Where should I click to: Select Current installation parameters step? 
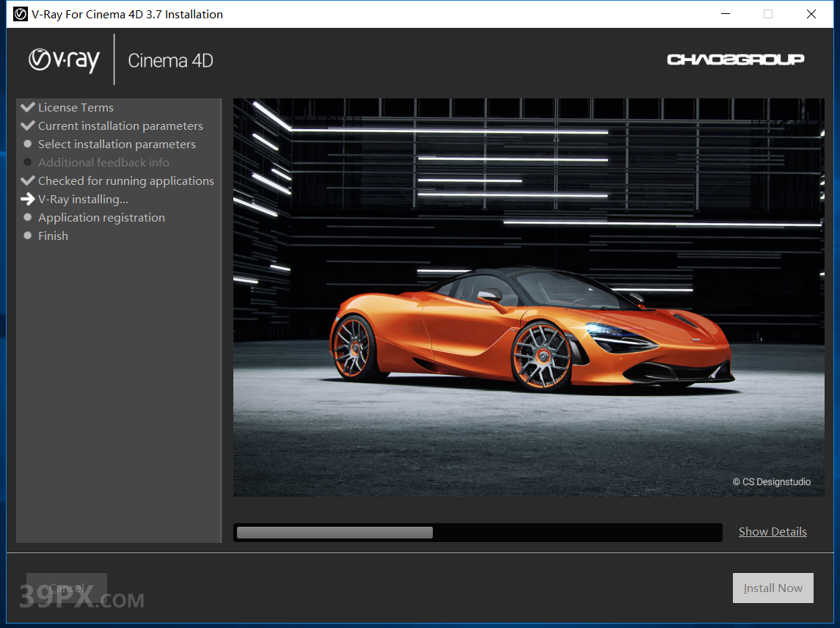pos(120,126)
